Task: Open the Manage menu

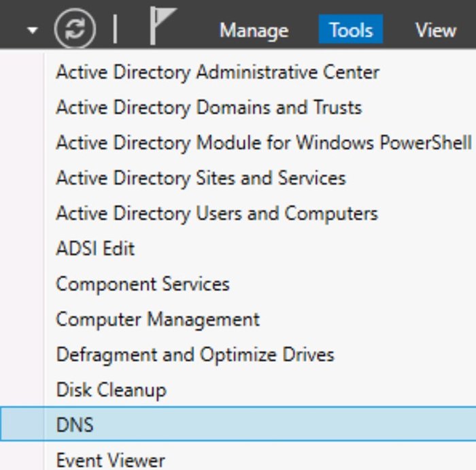Action: [254, 31]
